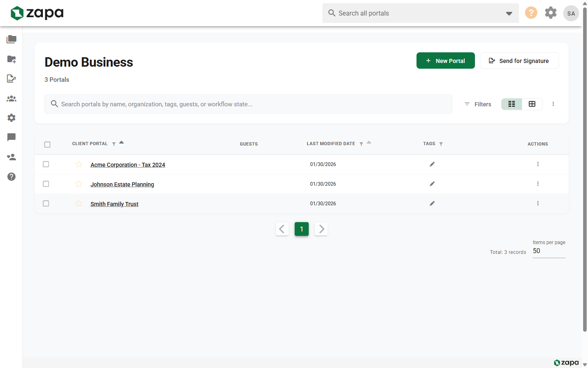Screen dimensions: 588x368
Task: Click Send for Signature button
Action: (x=519, y=61)
